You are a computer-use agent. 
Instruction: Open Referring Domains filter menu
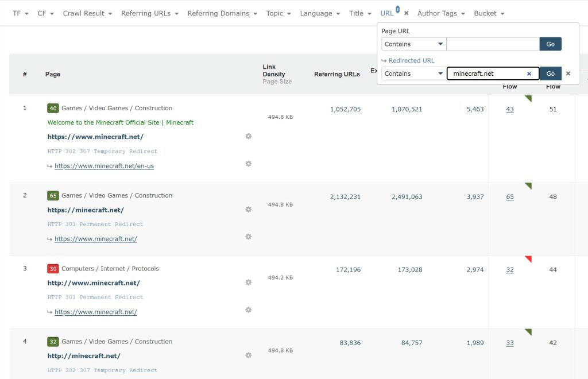tap(222, 14)
